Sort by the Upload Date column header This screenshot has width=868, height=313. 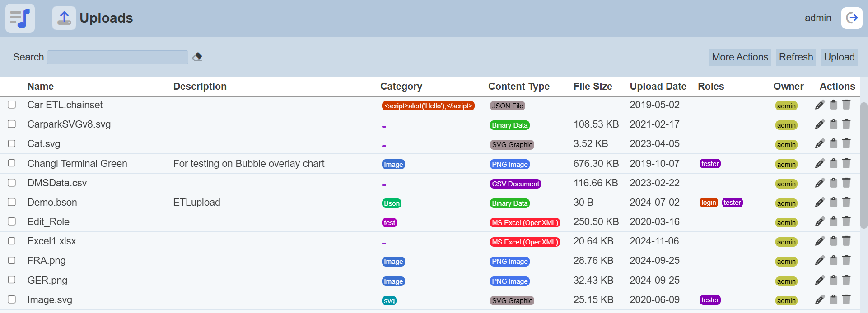(x=658, y=87)
